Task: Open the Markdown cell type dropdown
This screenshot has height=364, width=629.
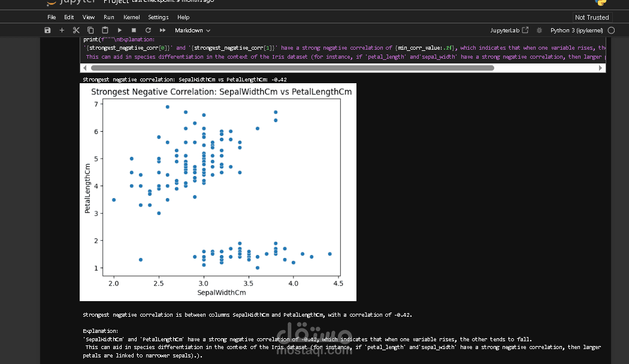Action: [192, 31]
